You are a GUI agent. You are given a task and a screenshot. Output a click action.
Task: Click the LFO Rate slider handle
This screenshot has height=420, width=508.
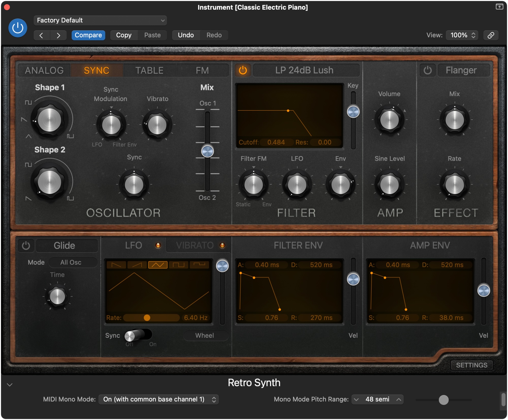[147, 318]
